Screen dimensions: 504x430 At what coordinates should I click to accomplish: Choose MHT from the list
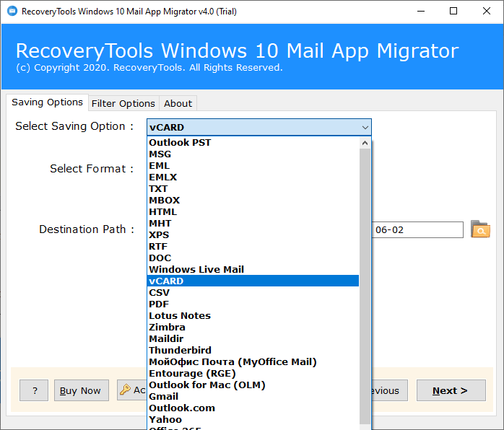(253, 223)
